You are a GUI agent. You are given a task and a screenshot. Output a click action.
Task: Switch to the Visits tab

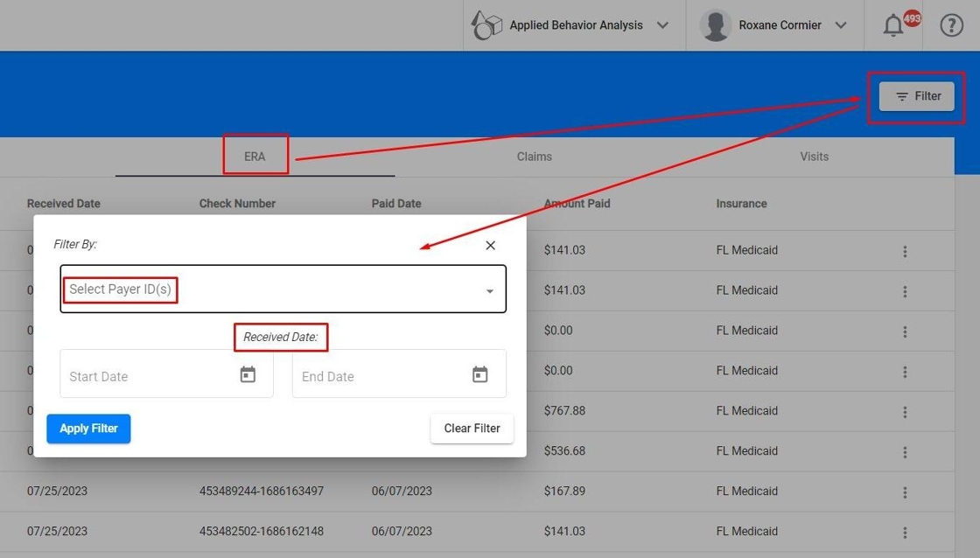815,157
